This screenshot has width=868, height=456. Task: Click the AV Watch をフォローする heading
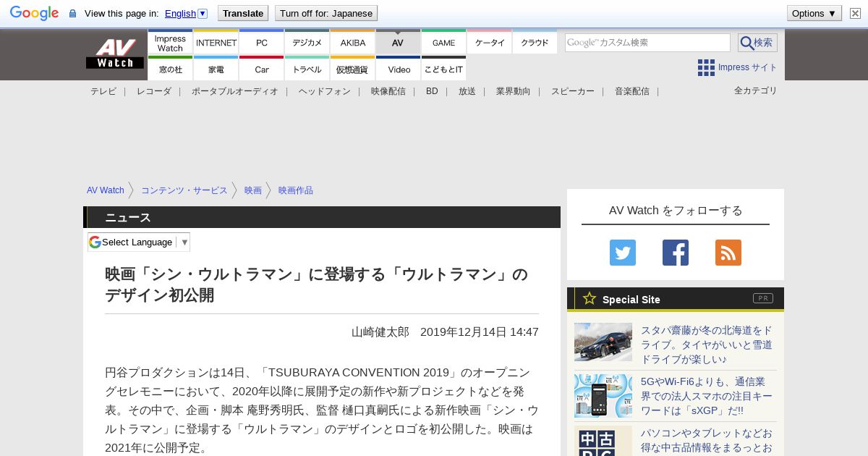676,210
